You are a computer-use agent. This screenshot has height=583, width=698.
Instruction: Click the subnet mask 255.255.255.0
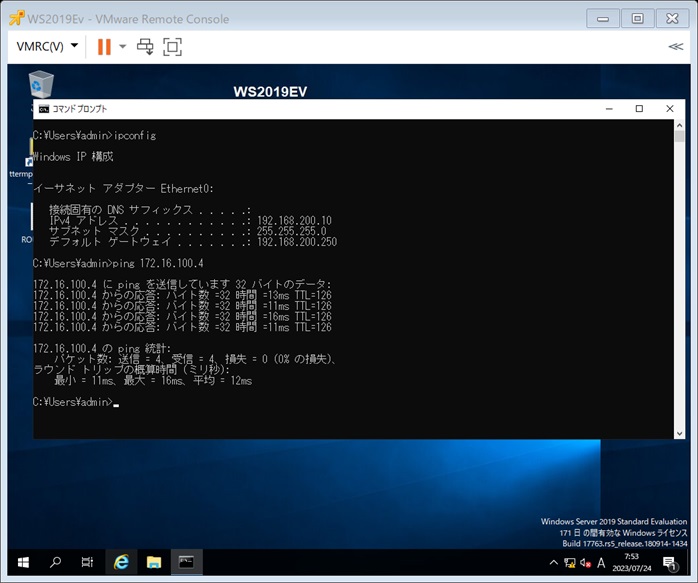click(x=292, y=231)
